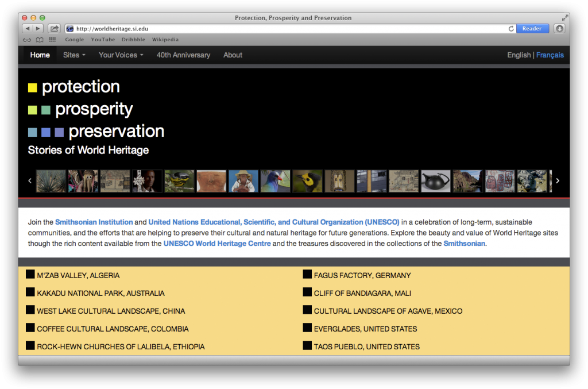Select the black teapot thumbnail
The height and width of the screenshot is (389, 588).
coord(436,181)
